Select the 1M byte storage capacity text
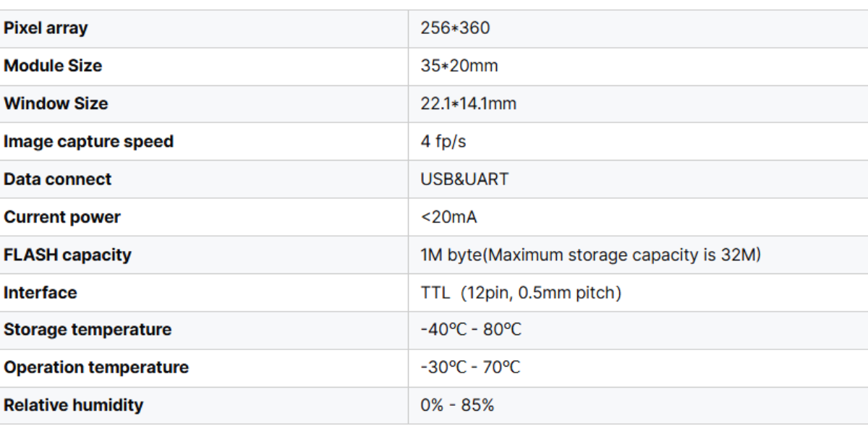Screen dimensions: 868x434 591,255
